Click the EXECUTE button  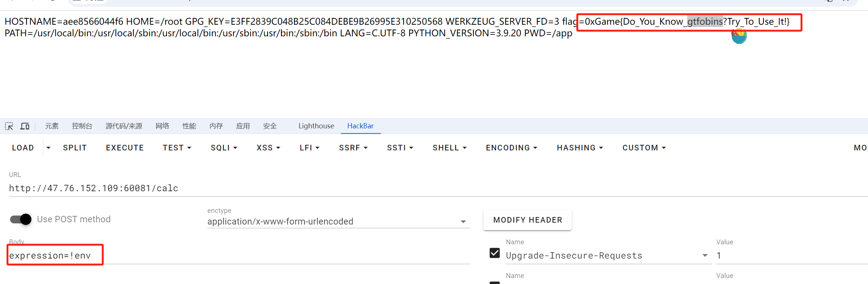125,148
